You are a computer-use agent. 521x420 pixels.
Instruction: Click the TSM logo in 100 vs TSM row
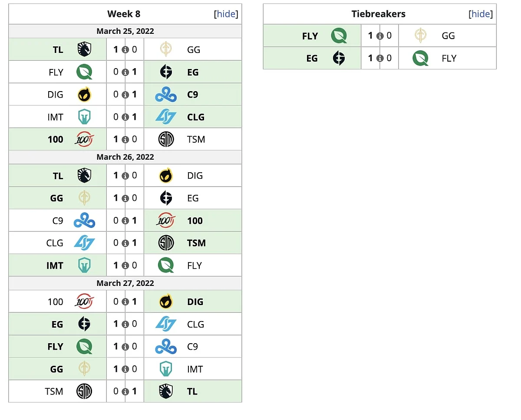(166, 139)
